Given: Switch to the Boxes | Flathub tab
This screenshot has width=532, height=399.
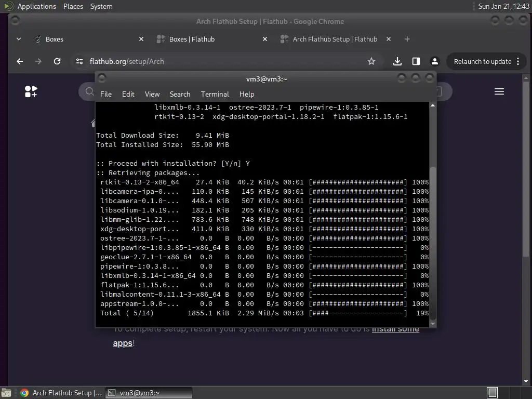Looking at the screenshot, I should pyautogui.click(x=212, y=39).
